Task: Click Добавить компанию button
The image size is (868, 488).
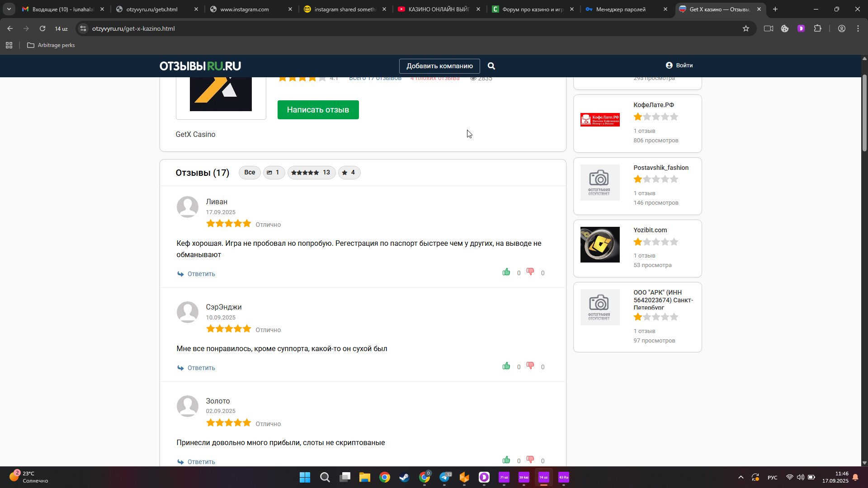Action: pyautogui.click(x=439, y=66)
